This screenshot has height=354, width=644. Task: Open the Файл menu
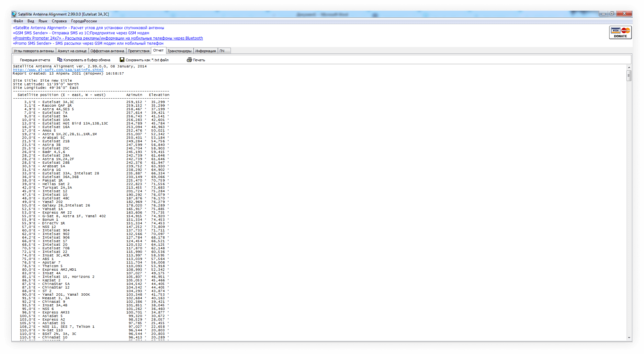pyautogui.click(x=18, y=21)
